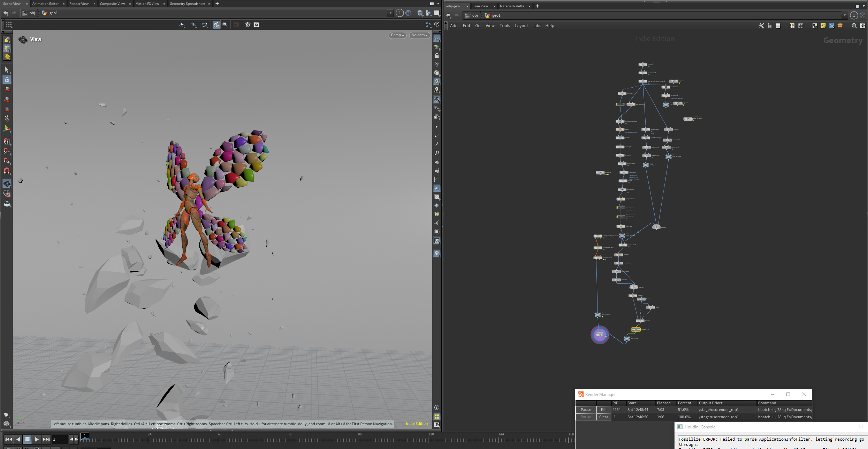Open network editor search magnifier
This screenshot has height=449, width=868.
[854, 26]
